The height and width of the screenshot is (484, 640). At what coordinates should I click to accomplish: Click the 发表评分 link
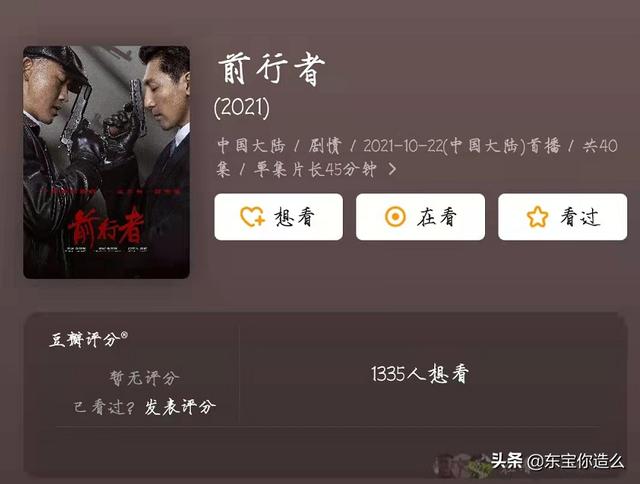180,407
